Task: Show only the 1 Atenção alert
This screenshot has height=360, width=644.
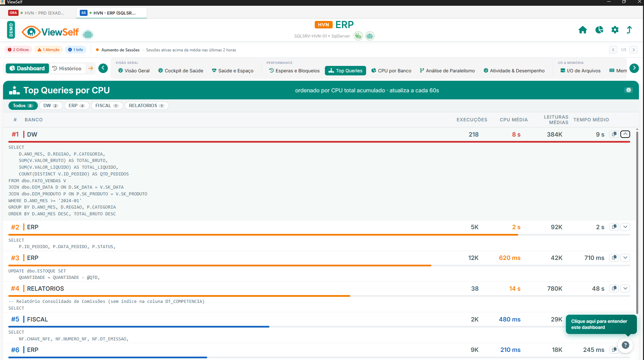Action: click(48, 50)
